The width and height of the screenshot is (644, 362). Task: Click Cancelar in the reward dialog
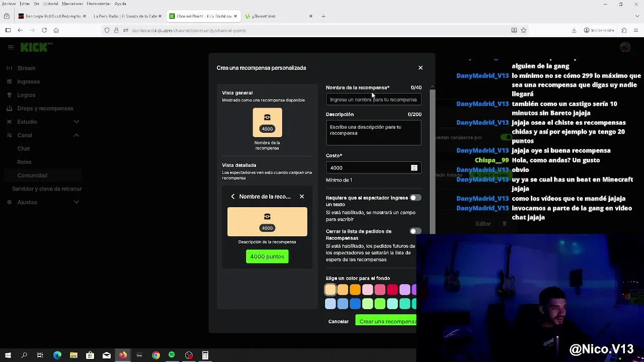pyautogui.click(x=338, y=321)
